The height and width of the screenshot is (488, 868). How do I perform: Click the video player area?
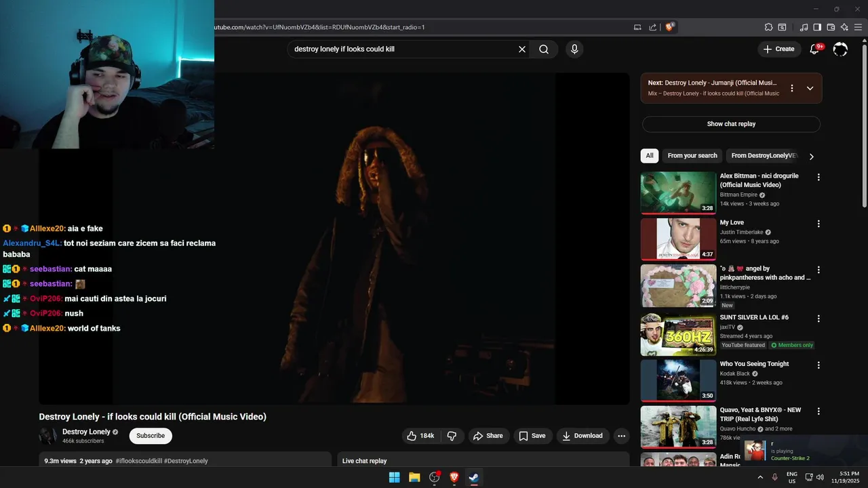[x=334, y=239]
